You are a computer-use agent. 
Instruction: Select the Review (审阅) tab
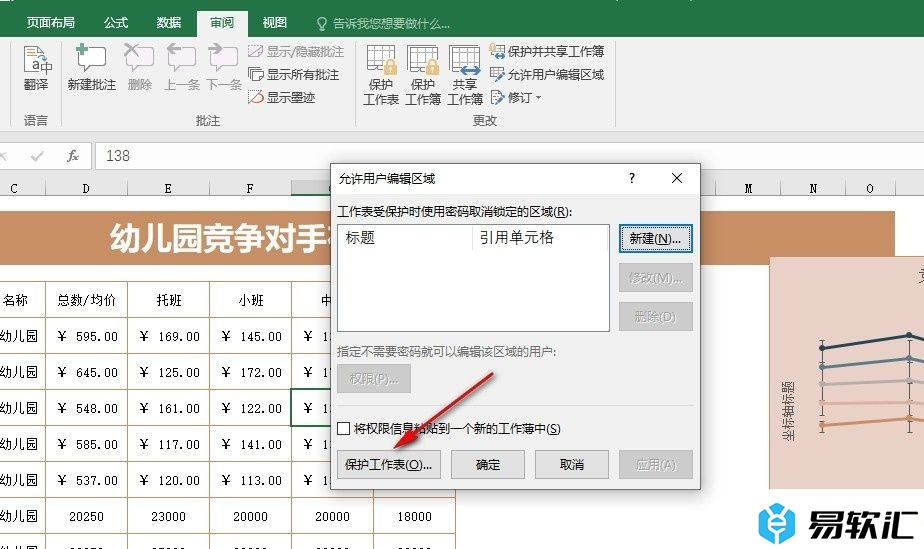pyautogui.click(x=222, y=23)
